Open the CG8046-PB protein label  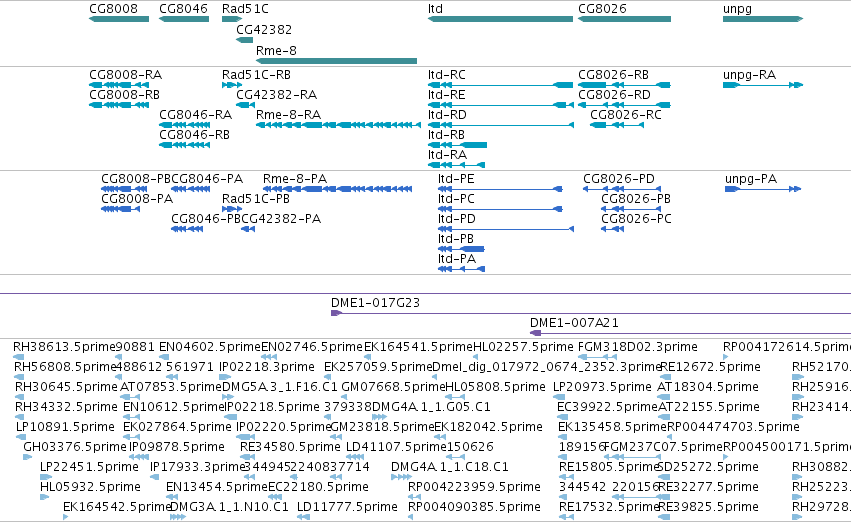coord(206,219)
